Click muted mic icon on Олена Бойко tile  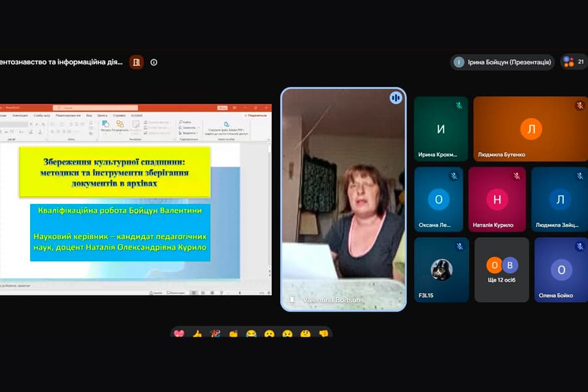(x=580, y=246)
